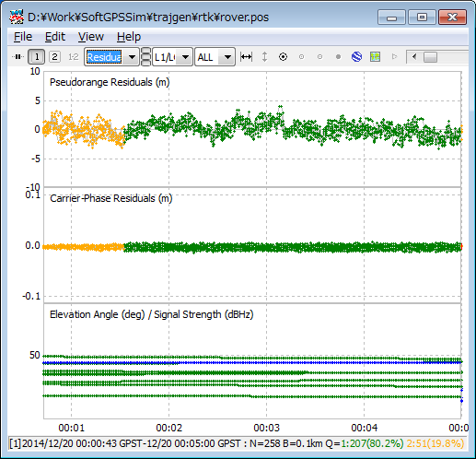This screenshot has height=459, width=476.
Task: Click the fit horizontal range icon
Action: (x=246, y=57)
